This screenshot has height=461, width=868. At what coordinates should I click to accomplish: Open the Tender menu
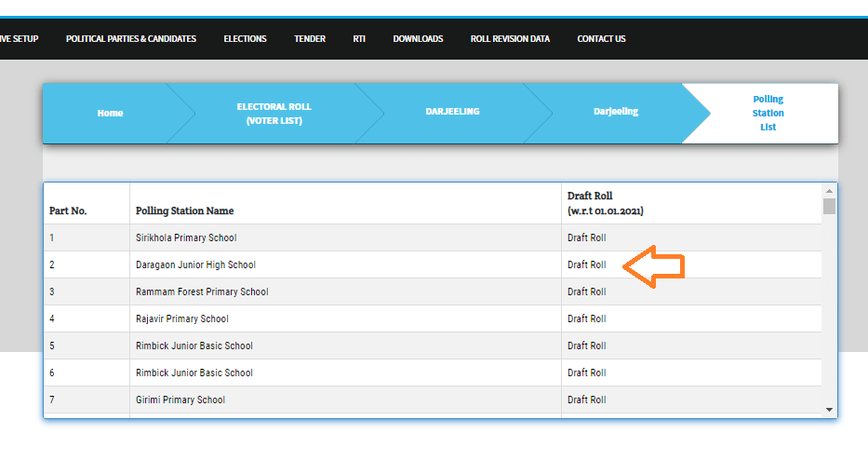pyautogui.click(x=310, y=39)
